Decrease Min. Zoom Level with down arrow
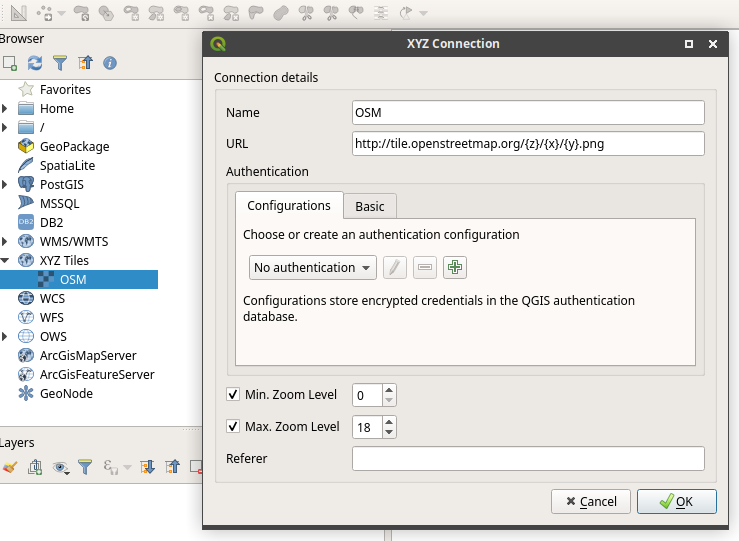 389,400
